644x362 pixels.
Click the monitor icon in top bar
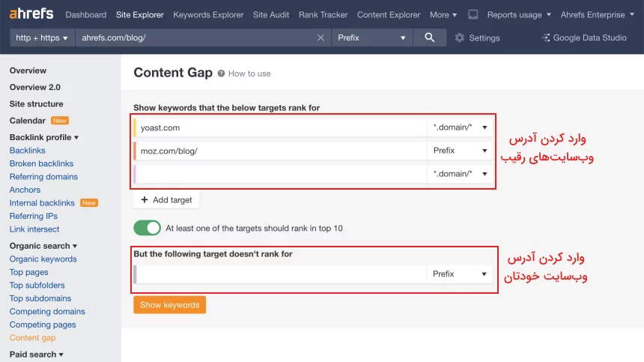[x=473, y=14]
